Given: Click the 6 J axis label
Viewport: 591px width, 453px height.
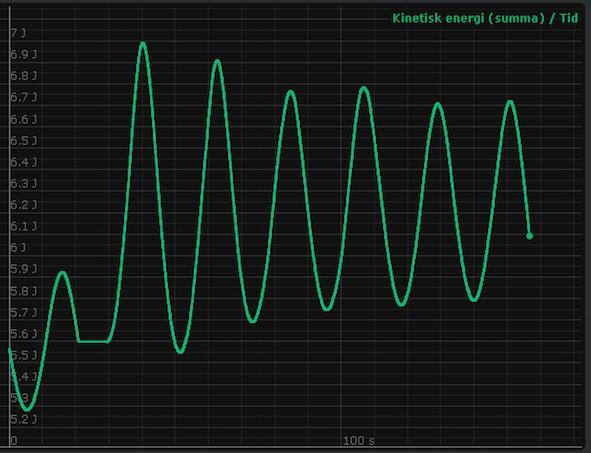Looking at the screenshot, I should [18, 247].
